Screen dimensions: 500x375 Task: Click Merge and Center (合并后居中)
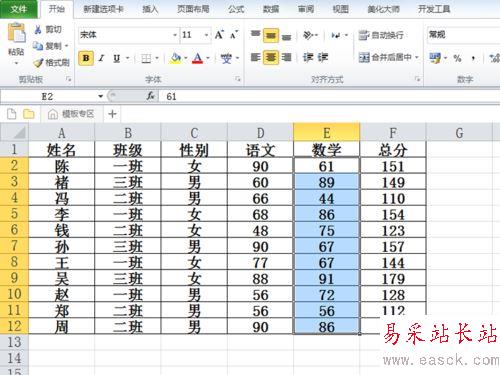coord(385,58)
